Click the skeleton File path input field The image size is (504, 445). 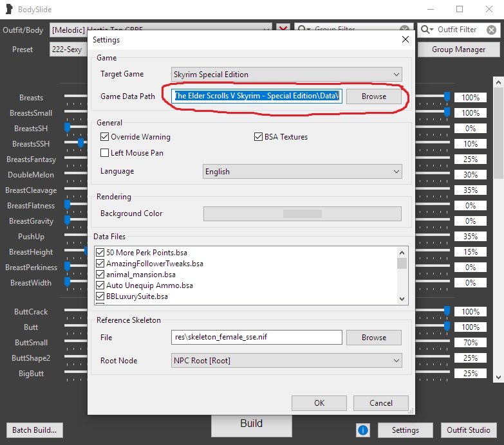pos(257,338)
